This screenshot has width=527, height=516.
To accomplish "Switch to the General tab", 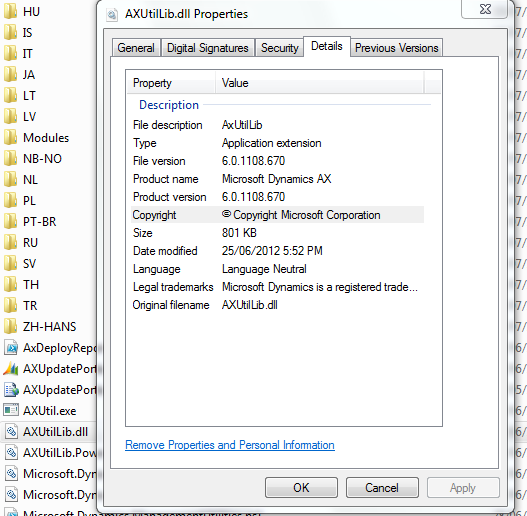I will point(136,48).
